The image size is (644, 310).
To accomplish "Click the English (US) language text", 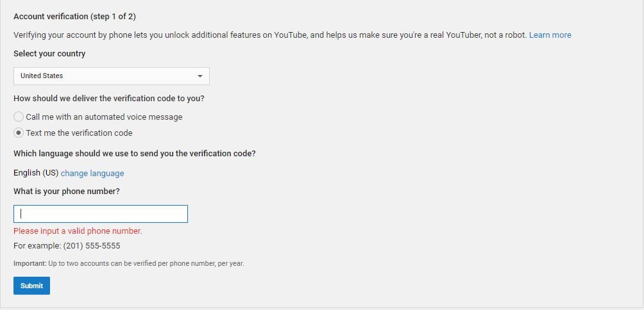I will pyautogui.click(x=36, y=173).
